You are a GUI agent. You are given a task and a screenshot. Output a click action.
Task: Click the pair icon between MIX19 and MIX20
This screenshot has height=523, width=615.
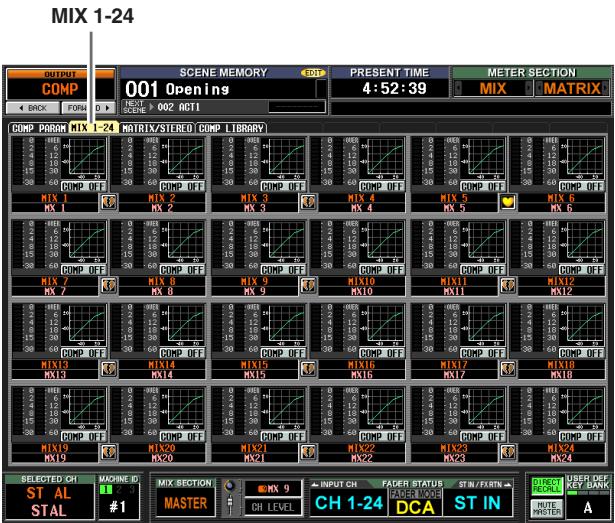(x=109, y=452)
